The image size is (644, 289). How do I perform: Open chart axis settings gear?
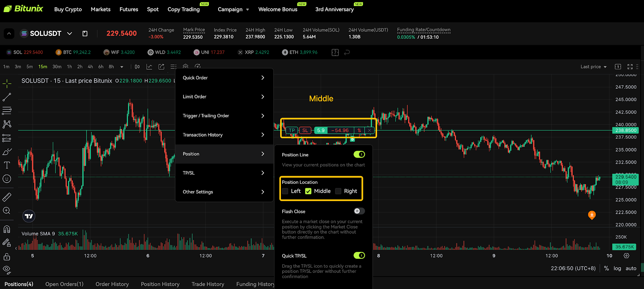pyautogui.click(x=626, y=256)
